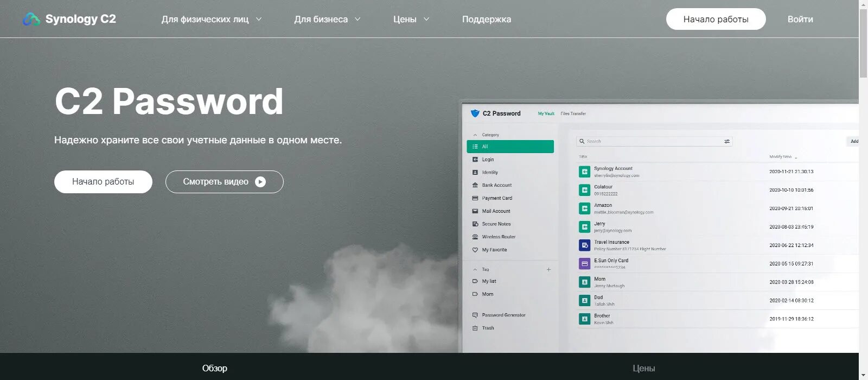Switch to the Обзор tab at bottom
The height and width of the screenshot is (380, 868).
[215, 368]
